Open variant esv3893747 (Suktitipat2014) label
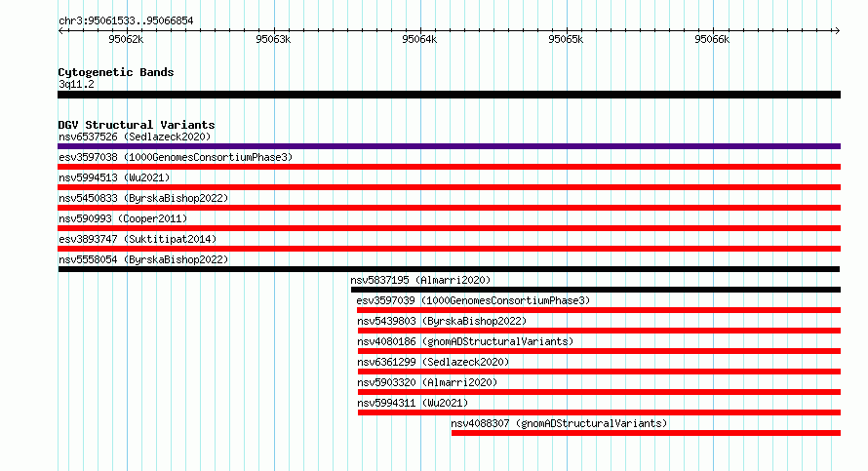Viewport: 868px width, 471px height. [138, 239]
